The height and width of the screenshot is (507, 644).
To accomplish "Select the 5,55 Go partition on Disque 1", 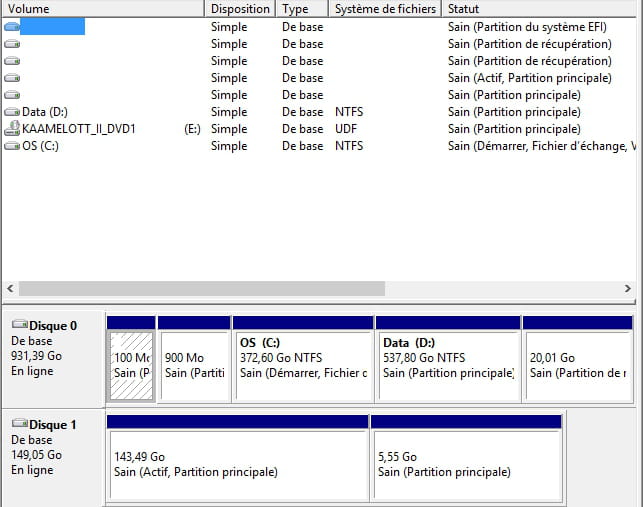I will 465,464.
